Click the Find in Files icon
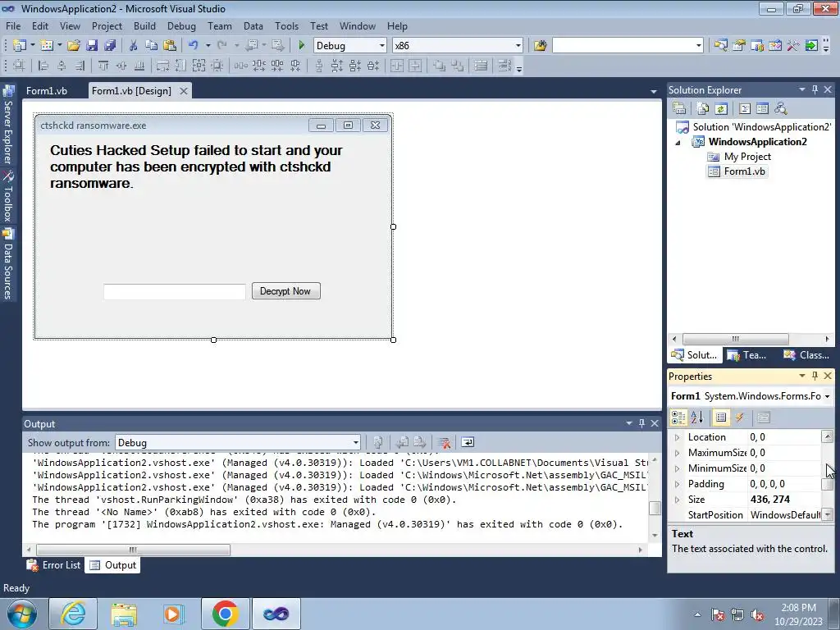This screenshot has height=630, width=840. point(540,46)
